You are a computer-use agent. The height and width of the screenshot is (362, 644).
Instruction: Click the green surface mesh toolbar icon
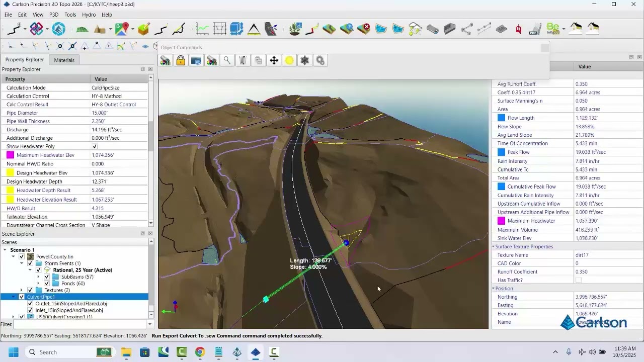[x=82, y=29]
